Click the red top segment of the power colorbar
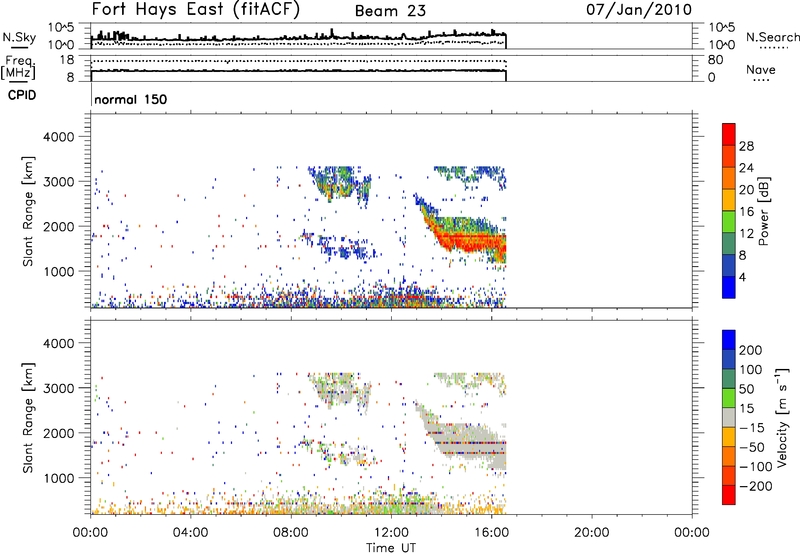 [729, 134]
